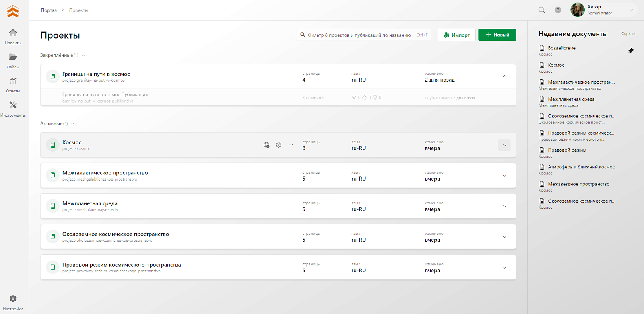Open the Границы на пути в космос Публикация

coord(105,94)
